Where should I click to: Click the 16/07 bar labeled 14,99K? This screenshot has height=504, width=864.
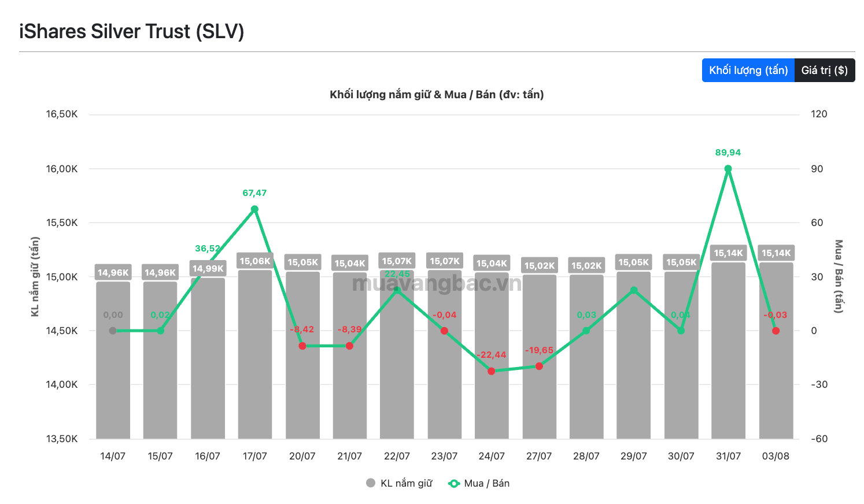coord(208,358)
